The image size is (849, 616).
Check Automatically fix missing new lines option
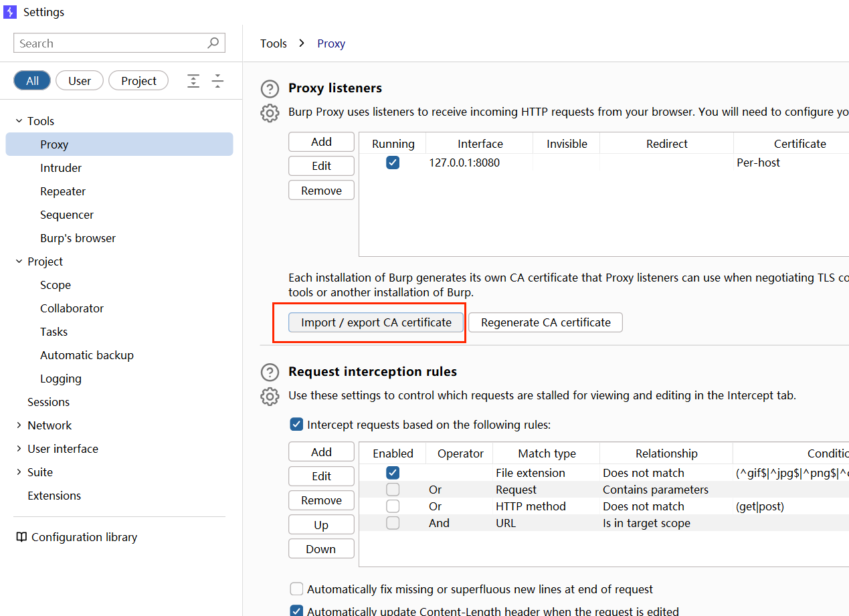coord(296,589)
